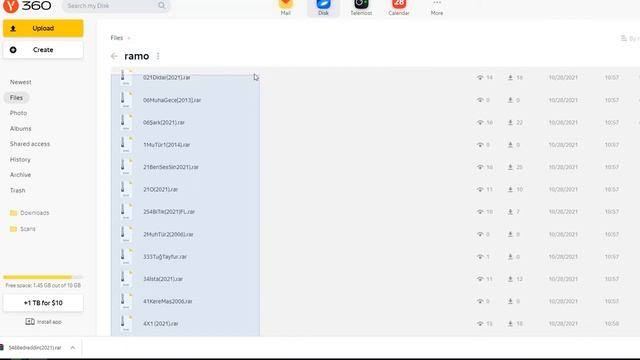Click the Files breadcrumb link

117,38
